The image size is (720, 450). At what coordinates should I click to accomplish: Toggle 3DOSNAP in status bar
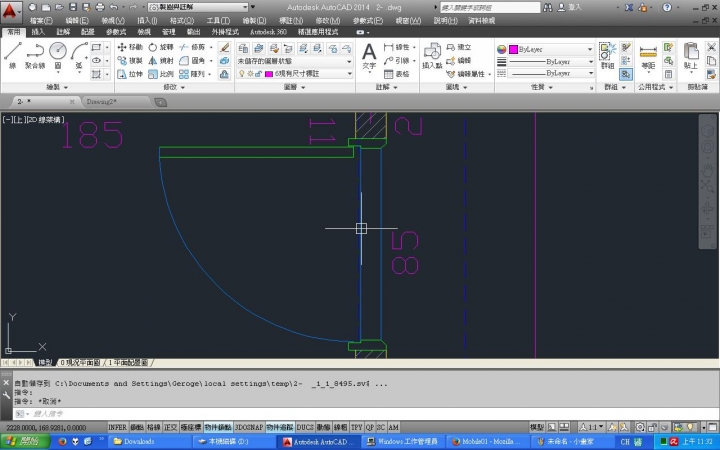click(x=249, y=427)
